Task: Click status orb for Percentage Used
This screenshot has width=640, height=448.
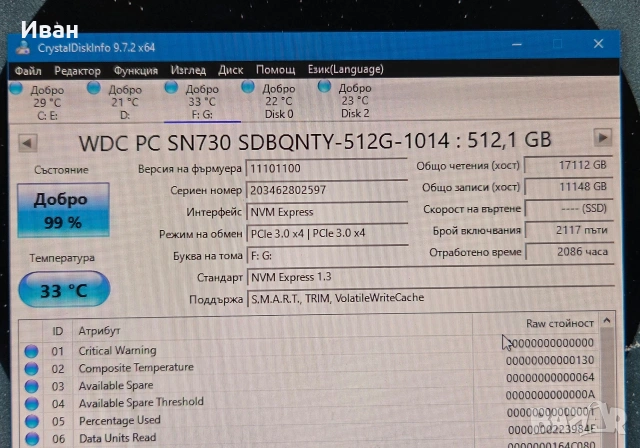Action: pyautogui.click(x=31, y=421)
